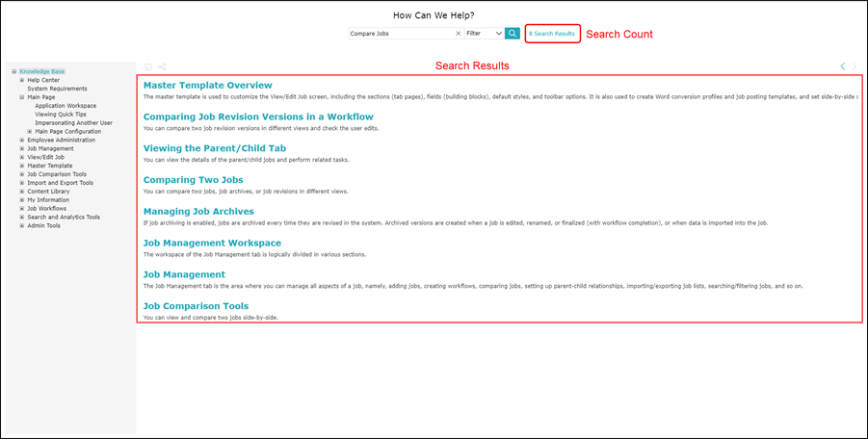This screenshot has width=868, height=439.
Task: Click the expand-view icon beside the share icon
Action: click(x=148, y=66)
